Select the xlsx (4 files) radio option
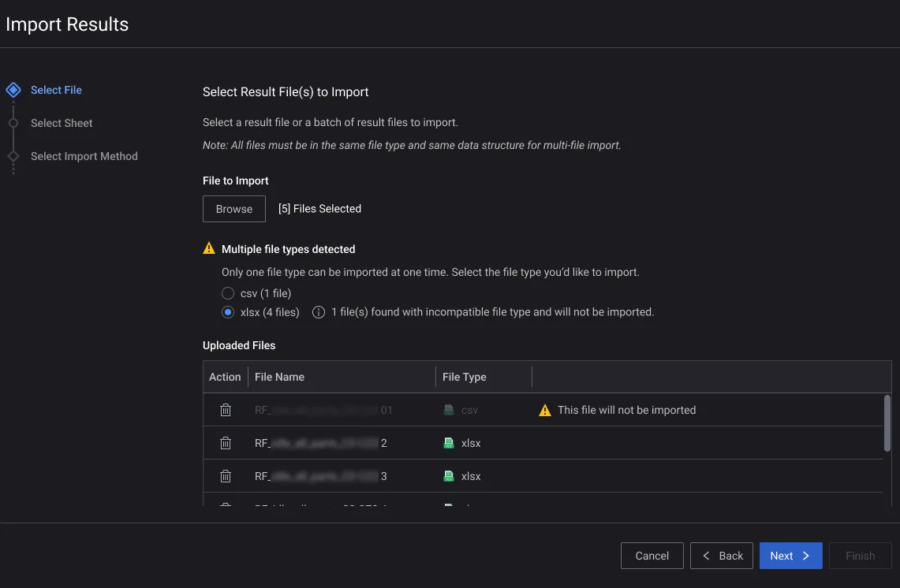This screenshot has height=588, width=900. click(x=228, y=312)
